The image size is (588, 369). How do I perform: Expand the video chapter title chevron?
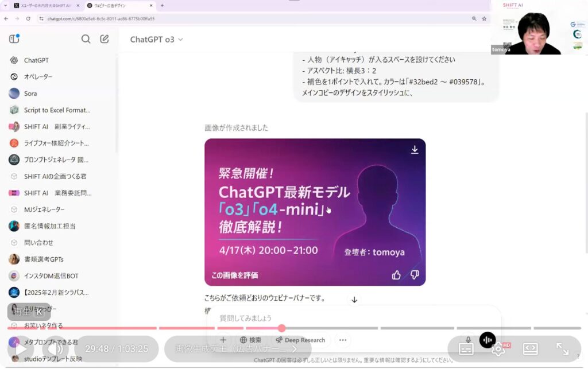294,348
